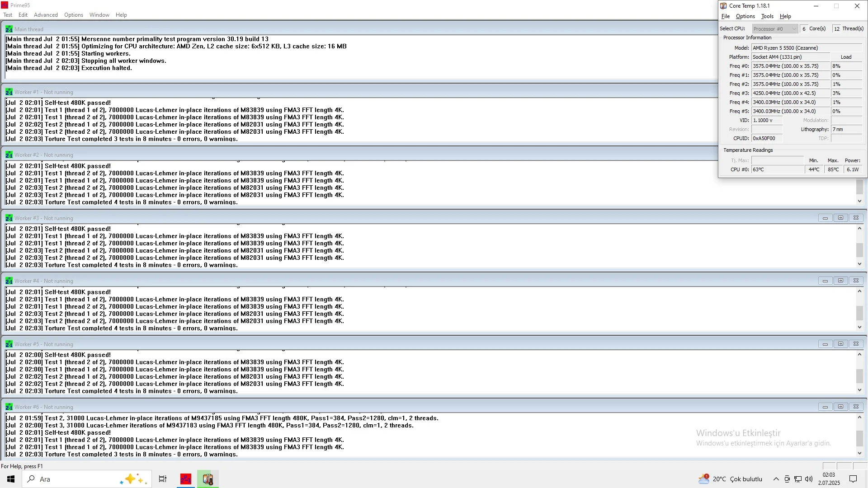Click the volume speaker tray icon
This screenshot has height=488, width=868.
(809, 479)
